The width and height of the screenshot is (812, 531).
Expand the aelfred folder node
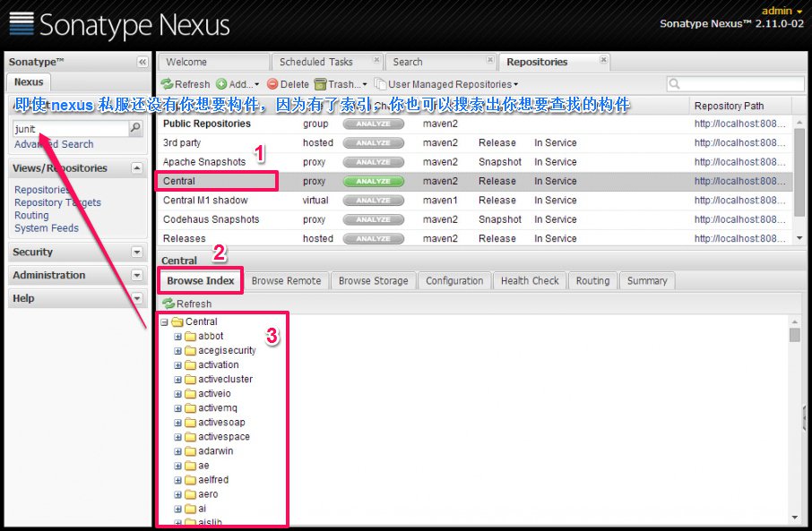177,480
